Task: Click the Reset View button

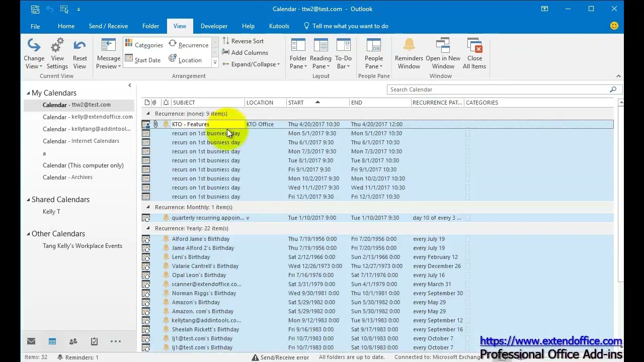Action: click(79, 54)
